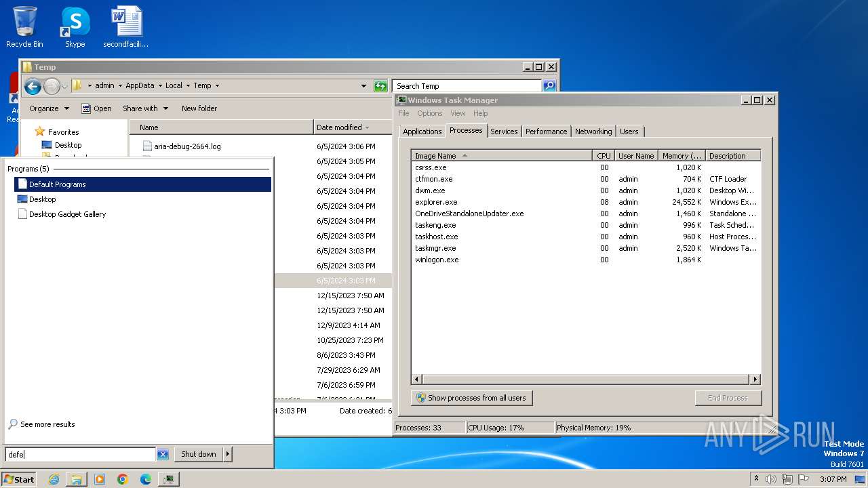This screenshot has height=488, width=868.
Task: Click the network tray icon
Action: (788, 479)
